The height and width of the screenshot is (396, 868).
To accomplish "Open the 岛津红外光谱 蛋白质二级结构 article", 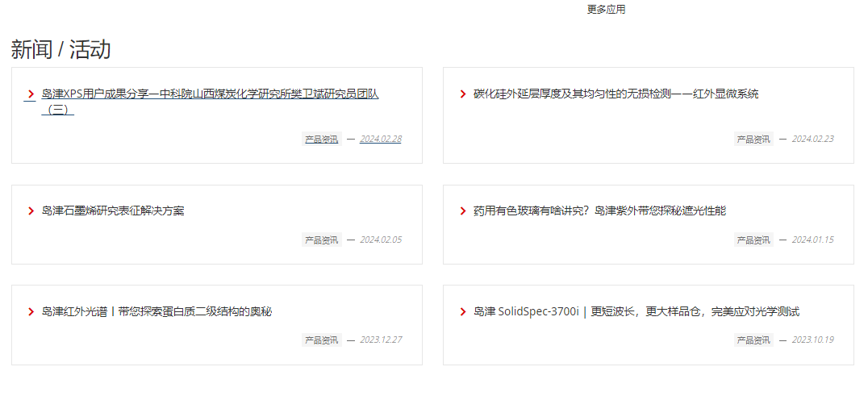I will [156, 312].
